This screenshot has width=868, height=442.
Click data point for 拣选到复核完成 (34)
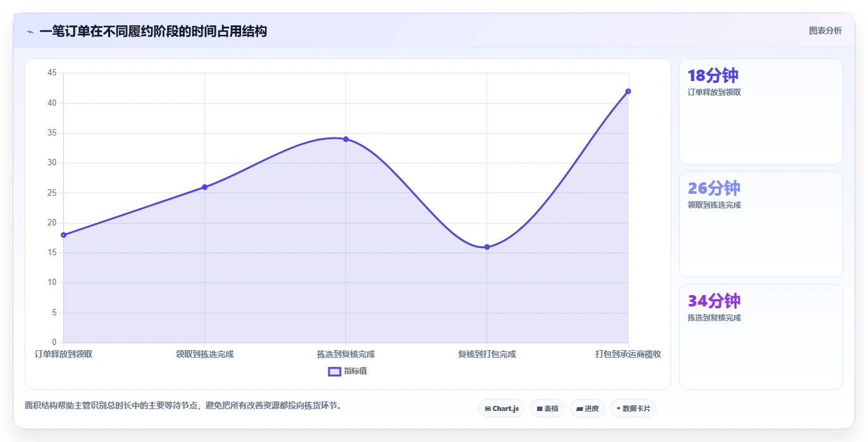(x=345, y=139)
